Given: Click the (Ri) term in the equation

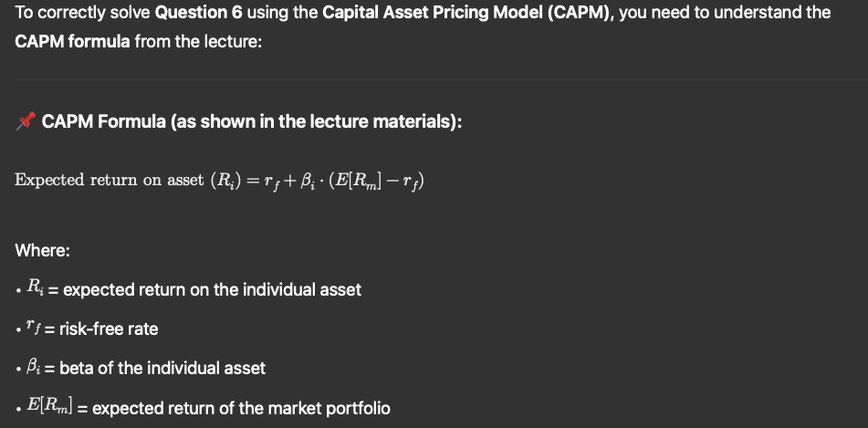Looking at the screenshot, I should tap(225, 181).
